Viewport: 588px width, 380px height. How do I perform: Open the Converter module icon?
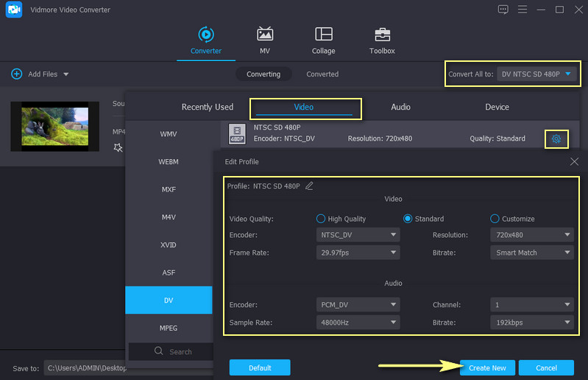206,35
